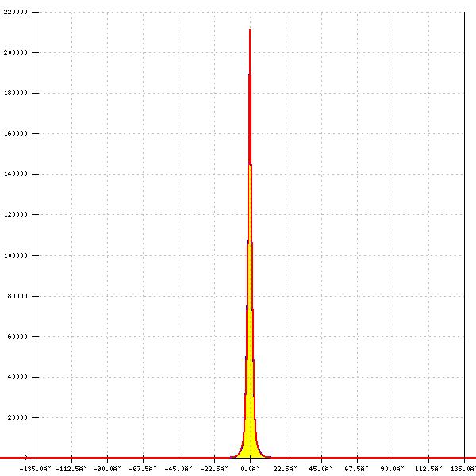Screen dimensions: 476x476
Task: Click the 160000 y-axis tick label
Action: coord(16,133)
